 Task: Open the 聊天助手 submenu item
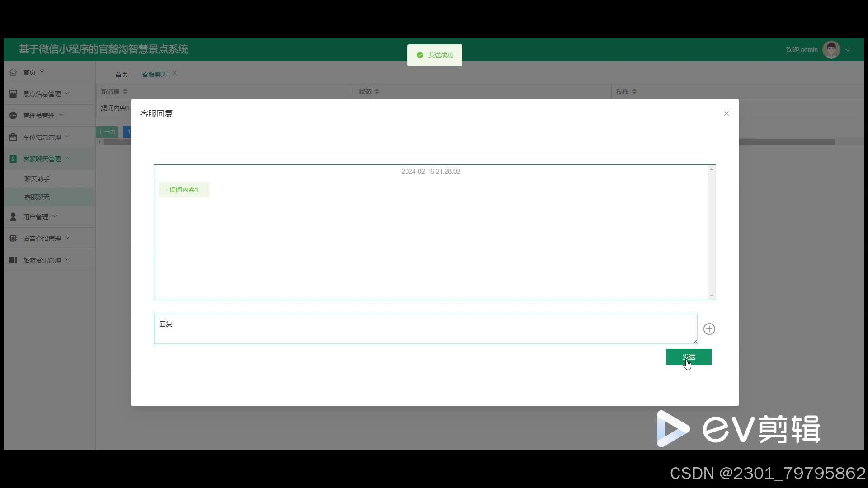pyautogui.click(x=37, y=179)
